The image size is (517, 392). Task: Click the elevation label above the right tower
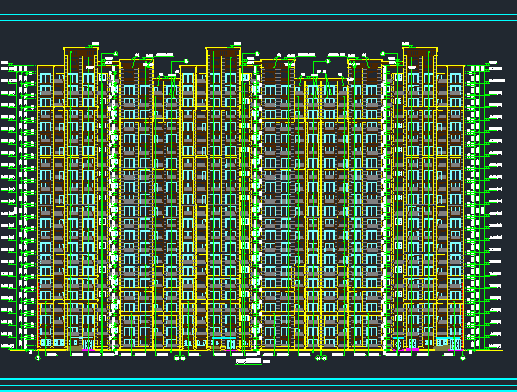pos(406,44)
